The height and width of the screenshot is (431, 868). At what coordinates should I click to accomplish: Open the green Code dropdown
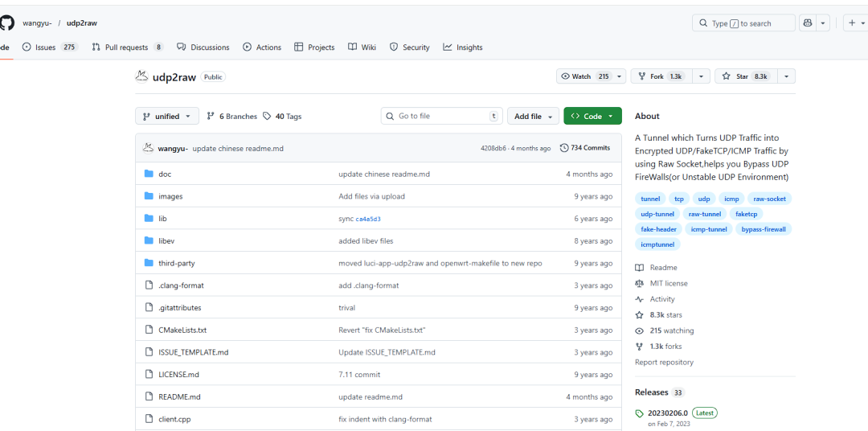[593, 117]
